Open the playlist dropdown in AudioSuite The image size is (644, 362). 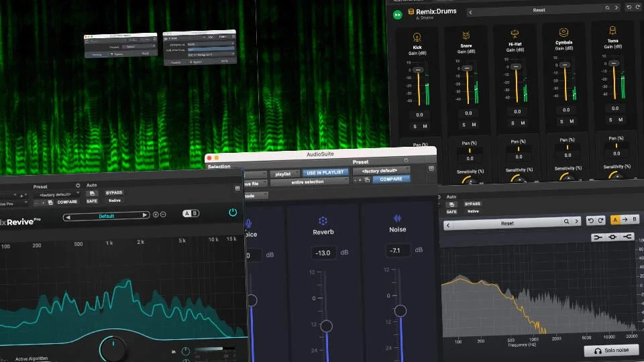point(284,174)
